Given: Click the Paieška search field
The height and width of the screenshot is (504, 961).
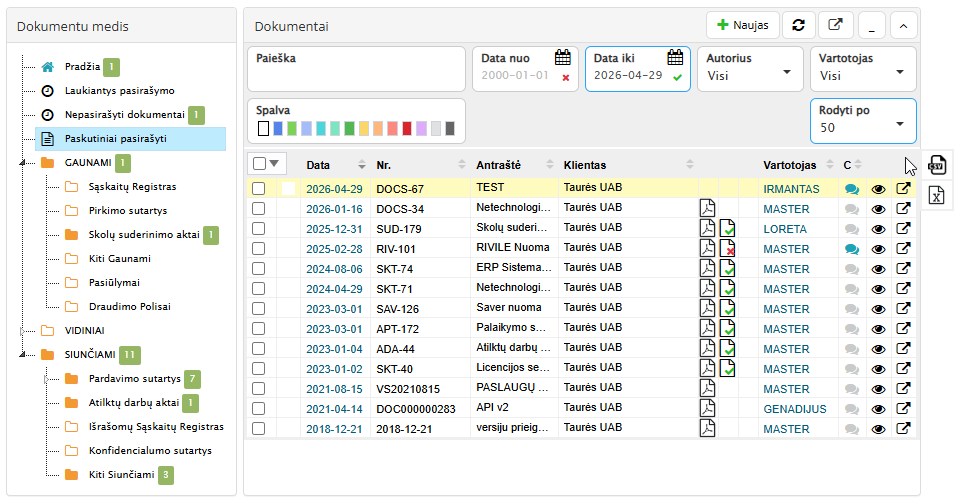Looking at the screenshot, I should (x=356, y=69).
